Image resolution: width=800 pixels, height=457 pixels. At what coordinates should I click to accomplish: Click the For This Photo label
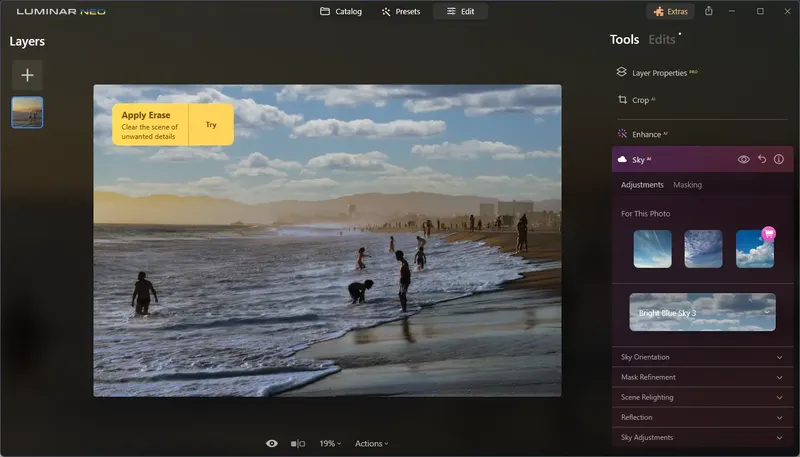pos(645,214)
